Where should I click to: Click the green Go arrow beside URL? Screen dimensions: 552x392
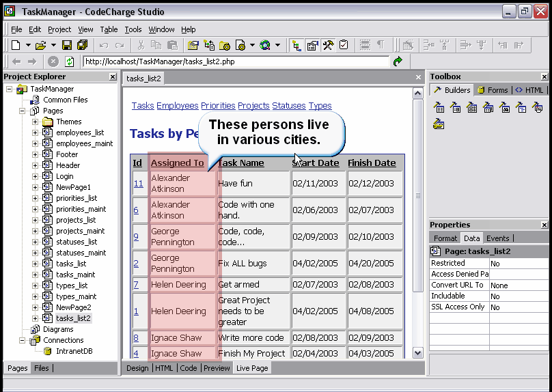click(x=398, y=61)
